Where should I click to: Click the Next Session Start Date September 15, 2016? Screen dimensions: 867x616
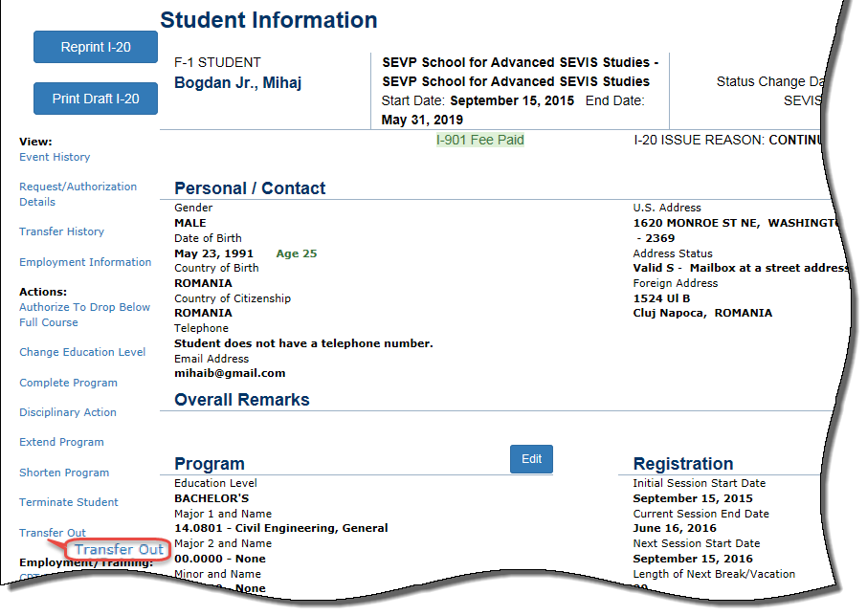coord(693,559)
